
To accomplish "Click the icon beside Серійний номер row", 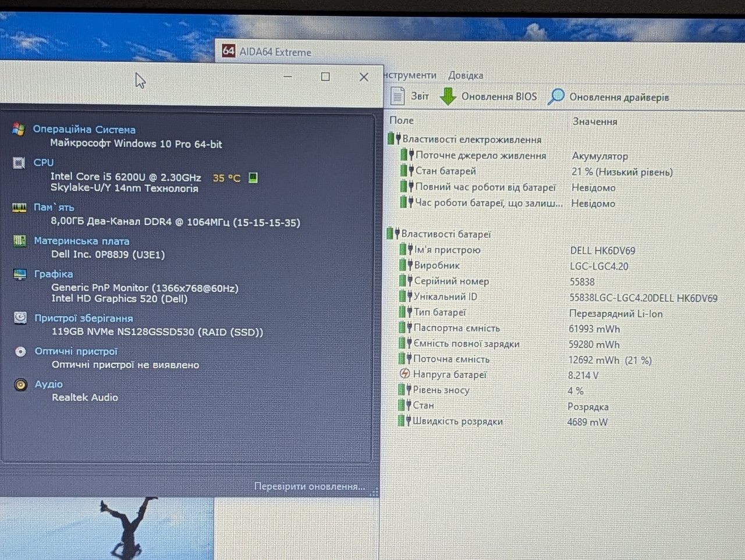I will pyautogui.click(x=406, y=281).
